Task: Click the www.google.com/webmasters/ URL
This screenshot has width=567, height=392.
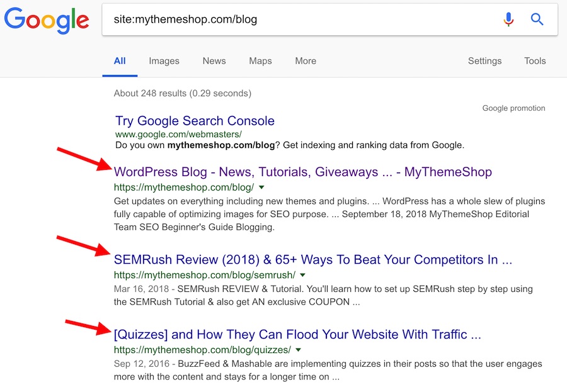Action: tap(178, 135)
